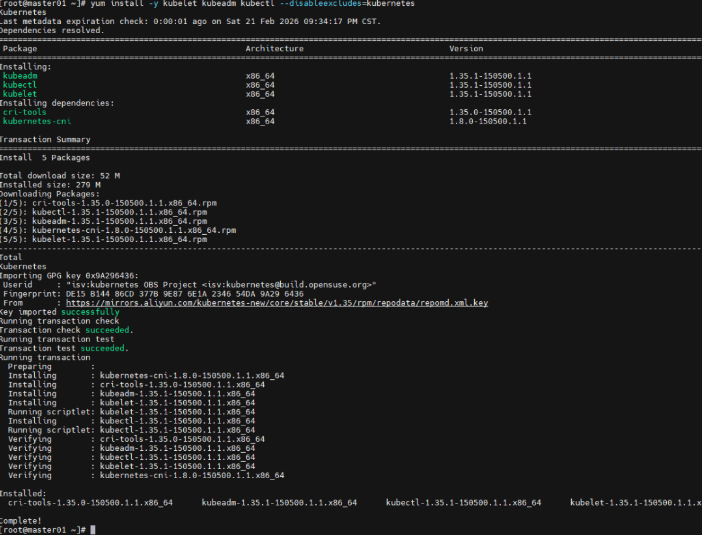Click the "Total download size: 52 M" line
The width and height of the screenshot is (702, 535).
(x=60, y=175)
